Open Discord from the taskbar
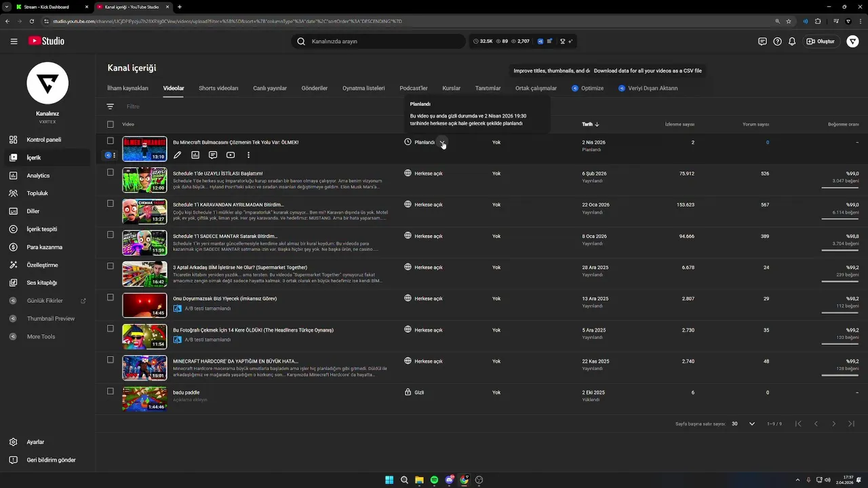This screenshot has height=488, width=868. click(450, 480)
